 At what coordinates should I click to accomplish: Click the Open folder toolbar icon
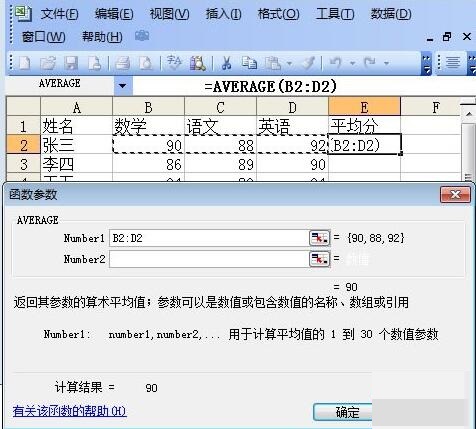click(x=48, y=63)
